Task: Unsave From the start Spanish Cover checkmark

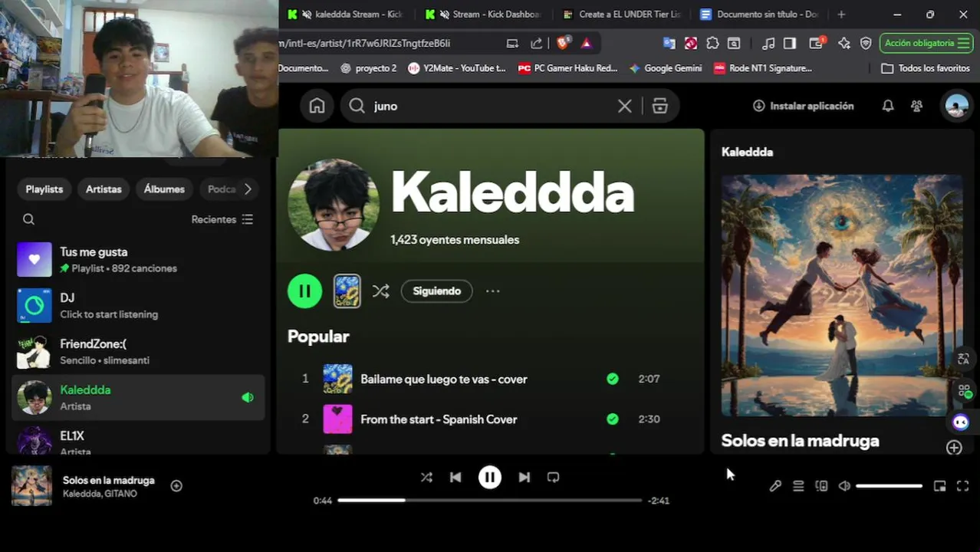Action: [612, 419]
